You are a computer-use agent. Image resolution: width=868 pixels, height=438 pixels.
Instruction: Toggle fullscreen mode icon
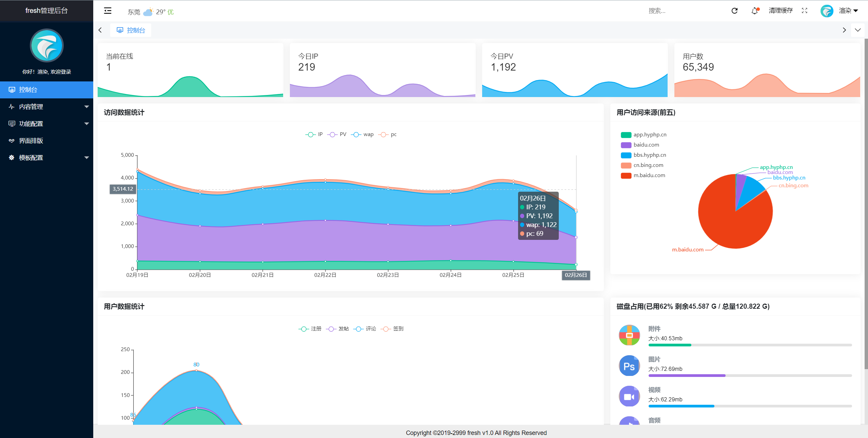[804, 11]
